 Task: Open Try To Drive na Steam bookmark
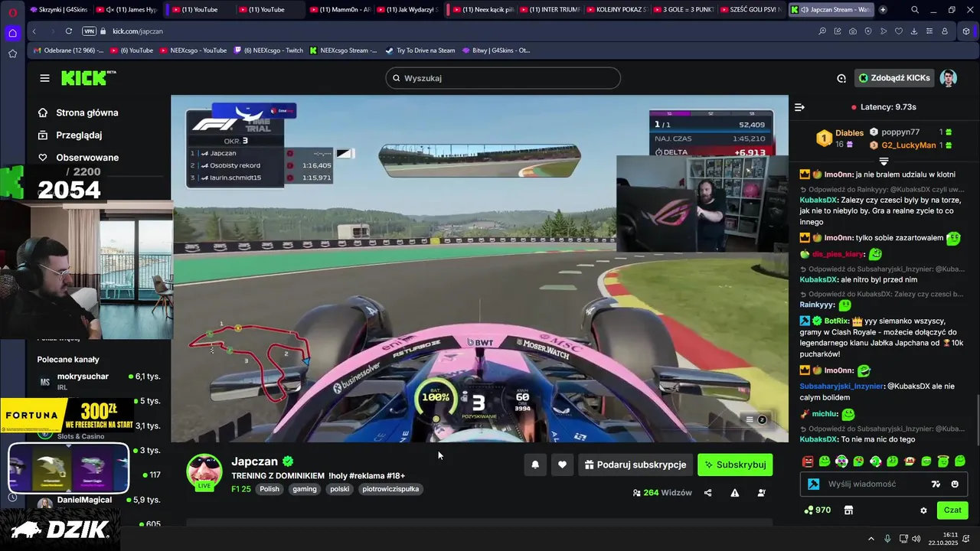(x=420, y=51)
